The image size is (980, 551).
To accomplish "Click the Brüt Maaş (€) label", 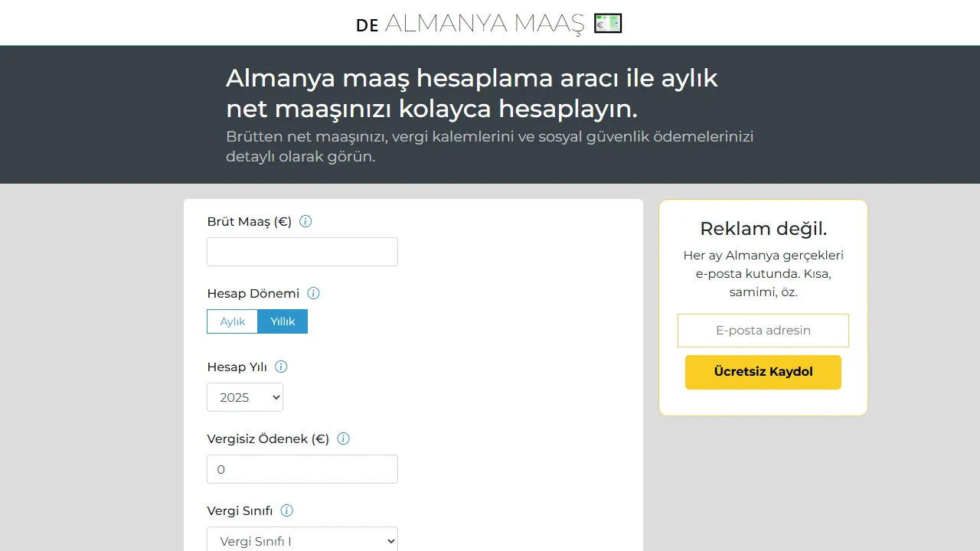I will (x=247, y=221).
